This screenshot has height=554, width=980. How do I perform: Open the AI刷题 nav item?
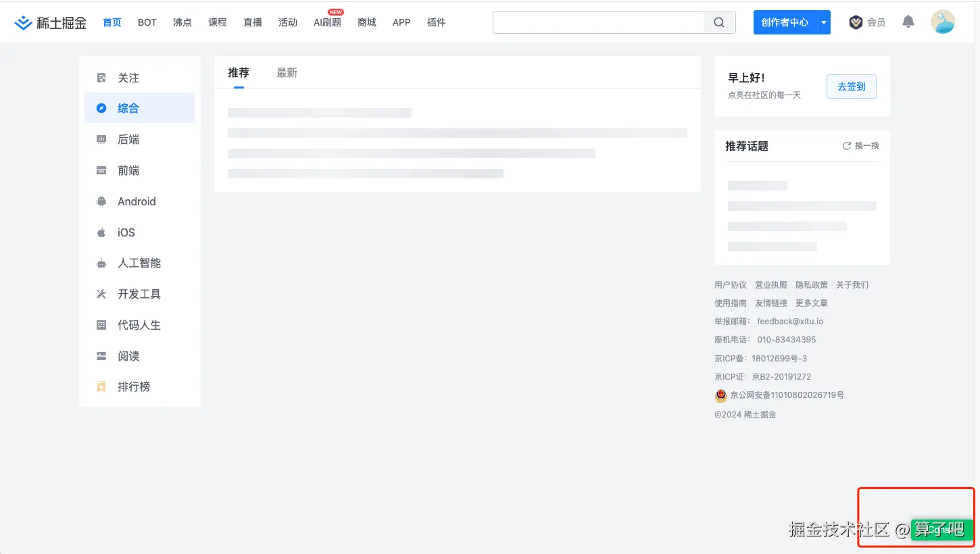tap(328, 22)
